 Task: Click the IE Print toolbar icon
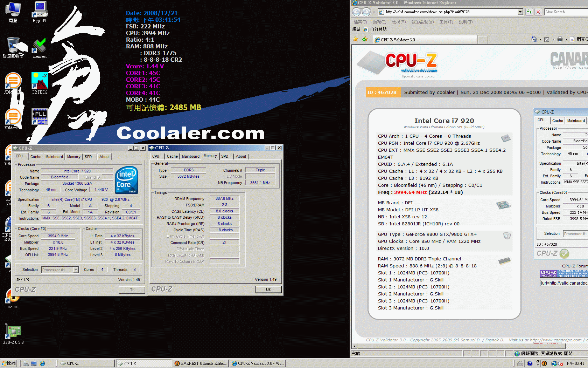pos(560,39)
